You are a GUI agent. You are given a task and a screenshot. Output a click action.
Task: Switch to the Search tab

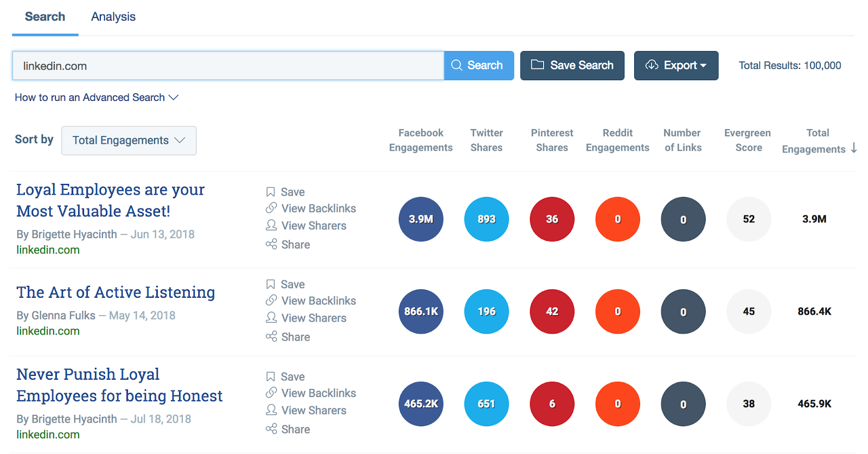45,17
